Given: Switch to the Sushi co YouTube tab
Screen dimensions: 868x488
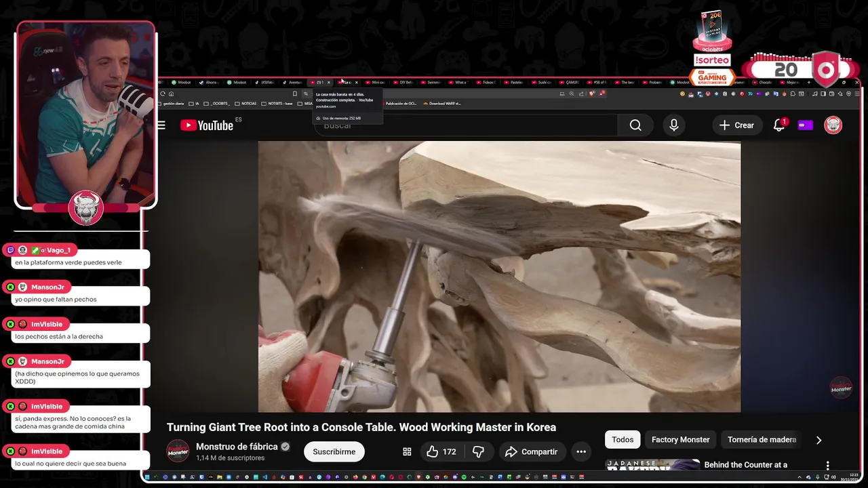Looking at the screenshot, I should click(x=542, y=83).
